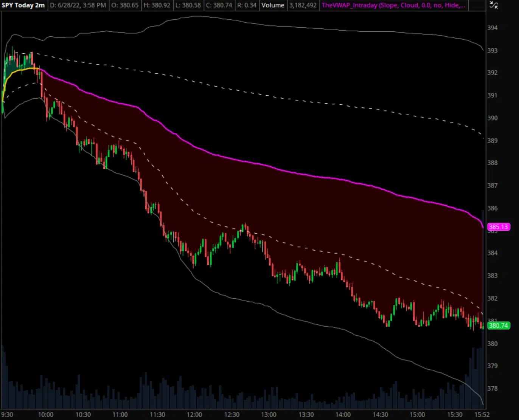
Task: Click the 387 price axis label
Action: pyautogui.click(x=493, y=186)
